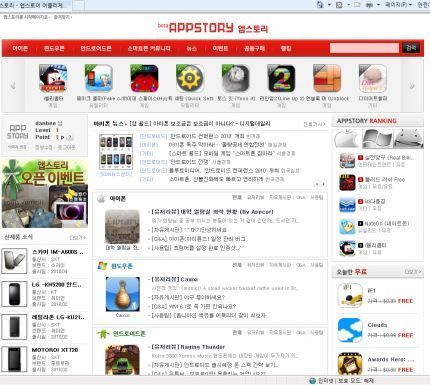Open the Caxixi app thumbnail
Screen dimensions: 430x385
pos(123,294)
